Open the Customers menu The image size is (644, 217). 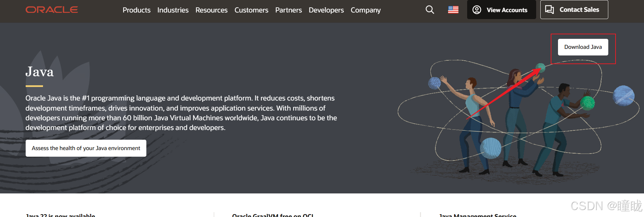[x=251, y=10]
